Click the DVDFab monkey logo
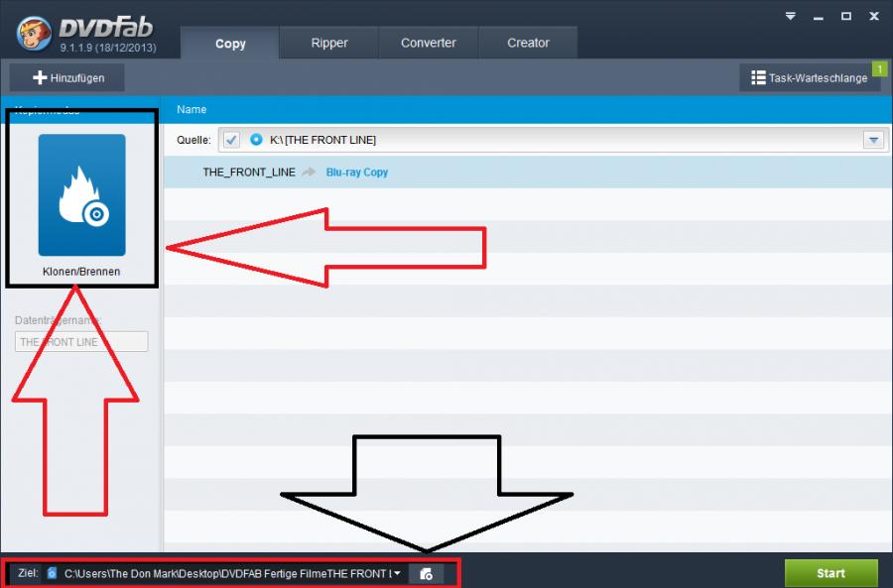893x588 pixels. pos(34,34)
